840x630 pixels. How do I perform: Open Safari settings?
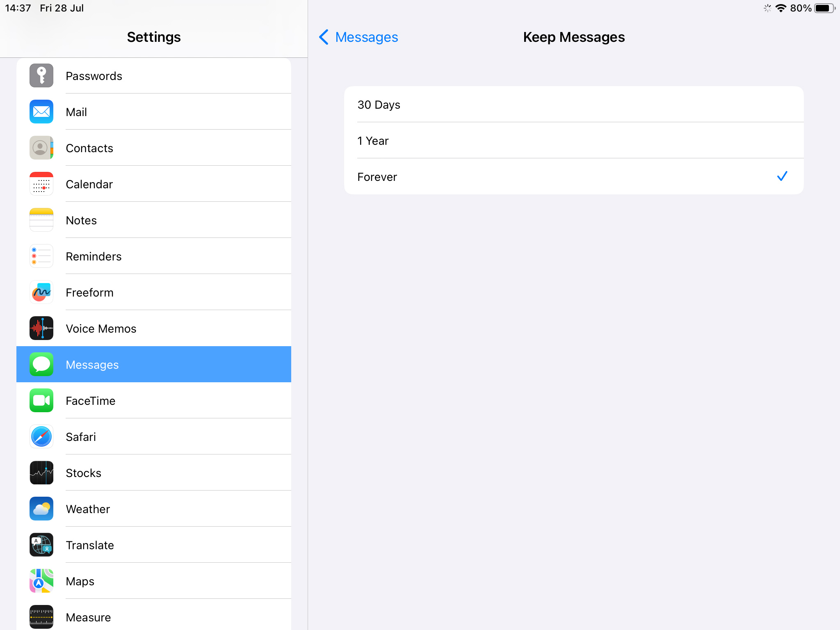154,437
